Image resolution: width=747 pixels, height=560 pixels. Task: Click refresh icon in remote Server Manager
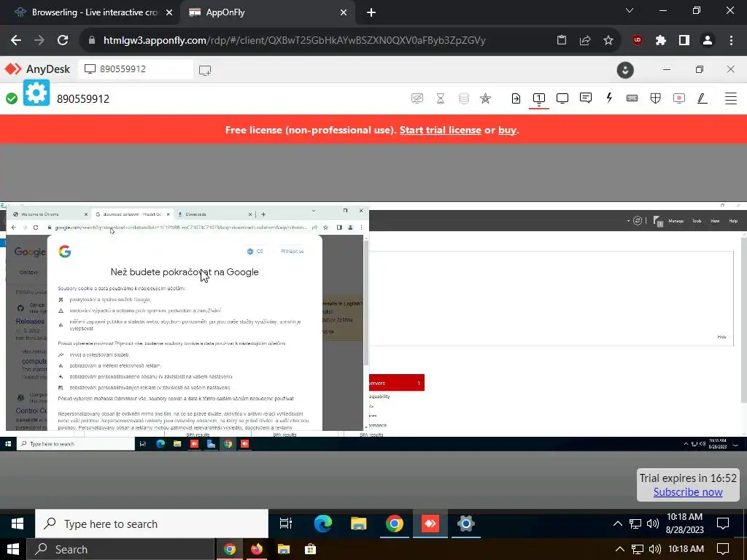(x=638, y=220)
